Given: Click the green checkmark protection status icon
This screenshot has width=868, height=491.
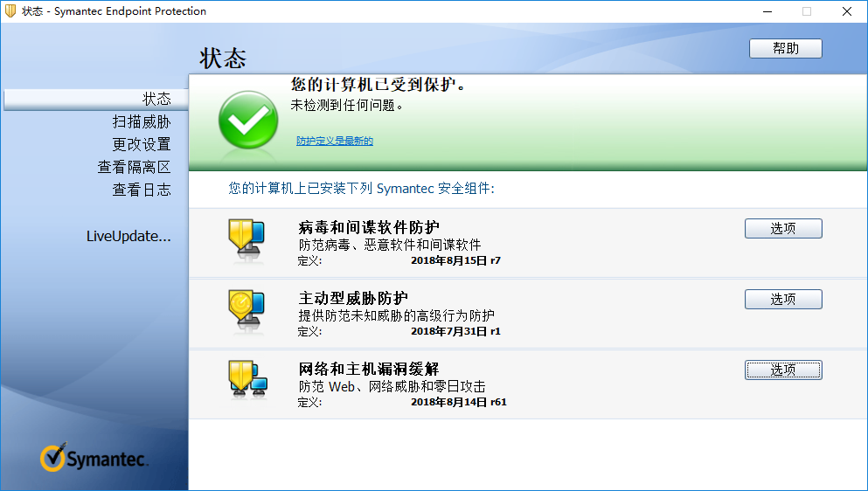Looking at the screenshot, I should click(x=248, y=120).
